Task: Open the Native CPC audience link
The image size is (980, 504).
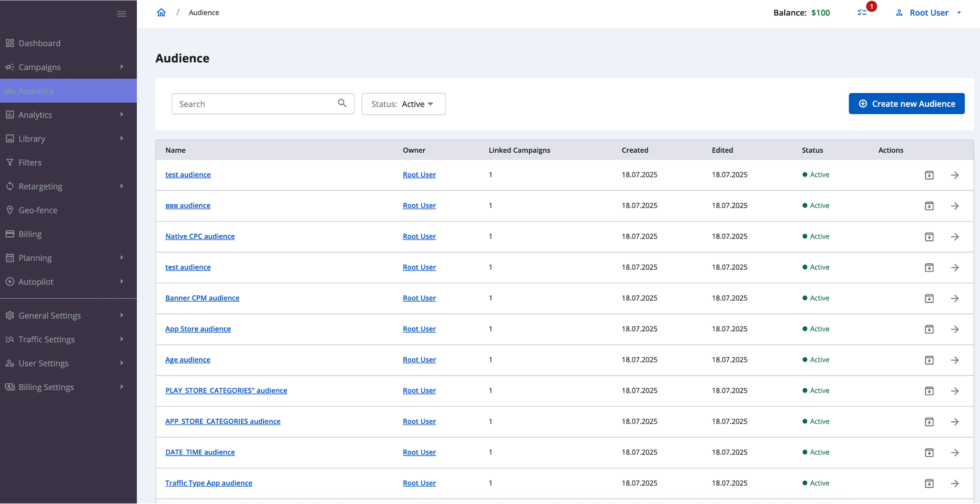Action: coord(200,236)
